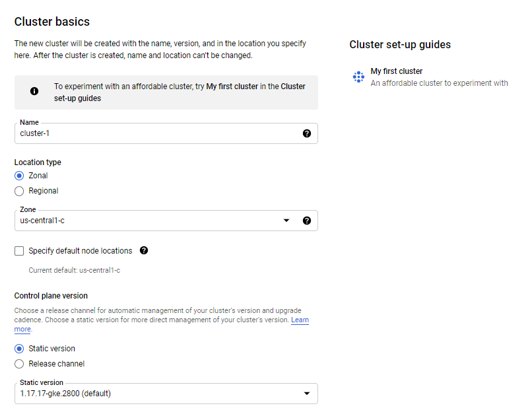The width and height of the screenshot is (530, 420).
Task: Open the My first cluster set-up guide
Action: click(397, 71)
